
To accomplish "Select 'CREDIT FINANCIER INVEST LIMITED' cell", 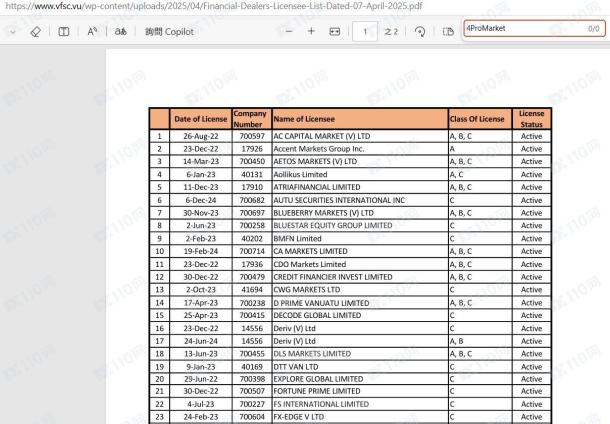I will click(x=360, y=277).
